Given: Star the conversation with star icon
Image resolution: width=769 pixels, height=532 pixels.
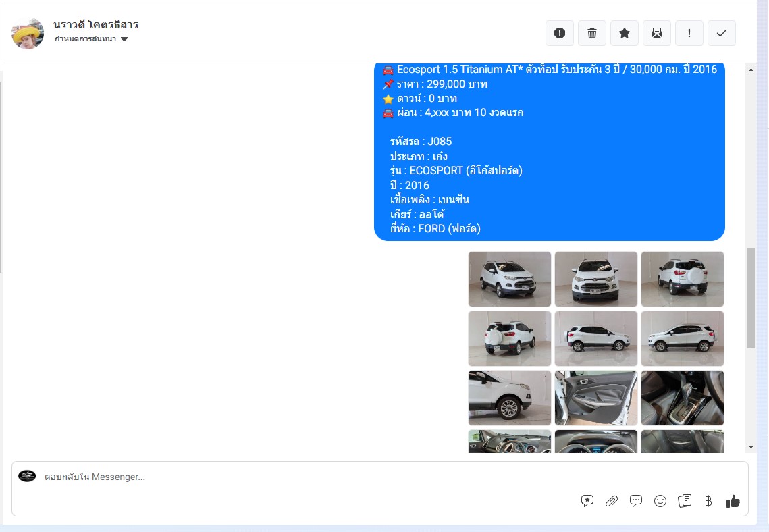Looking at the screenshot, I should (x=625, y=33).
